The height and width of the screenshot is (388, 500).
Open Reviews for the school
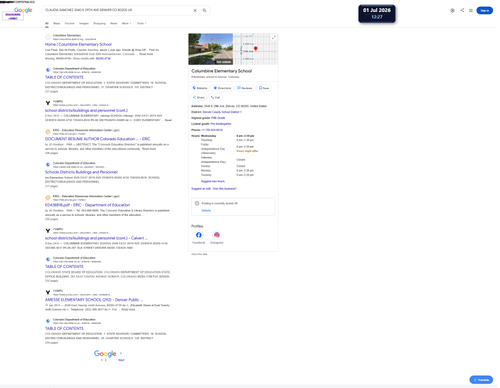245,88
